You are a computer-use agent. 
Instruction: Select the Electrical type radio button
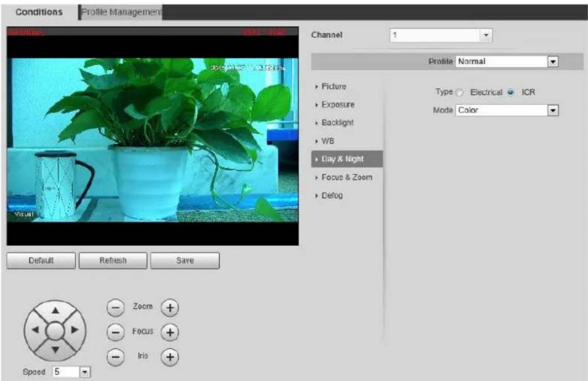pyautogui.click(x=460, y=92)
